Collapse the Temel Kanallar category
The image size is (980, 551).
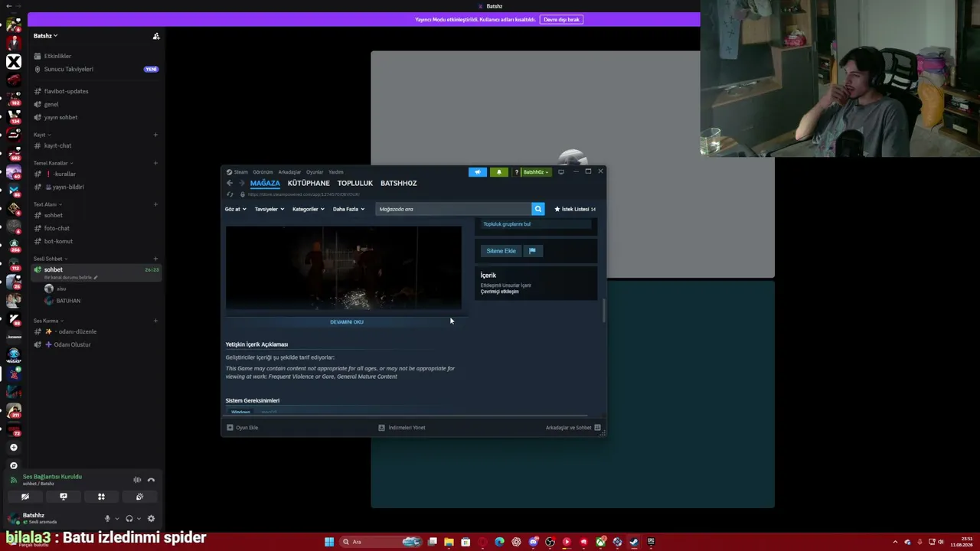[x=54, y=163]
